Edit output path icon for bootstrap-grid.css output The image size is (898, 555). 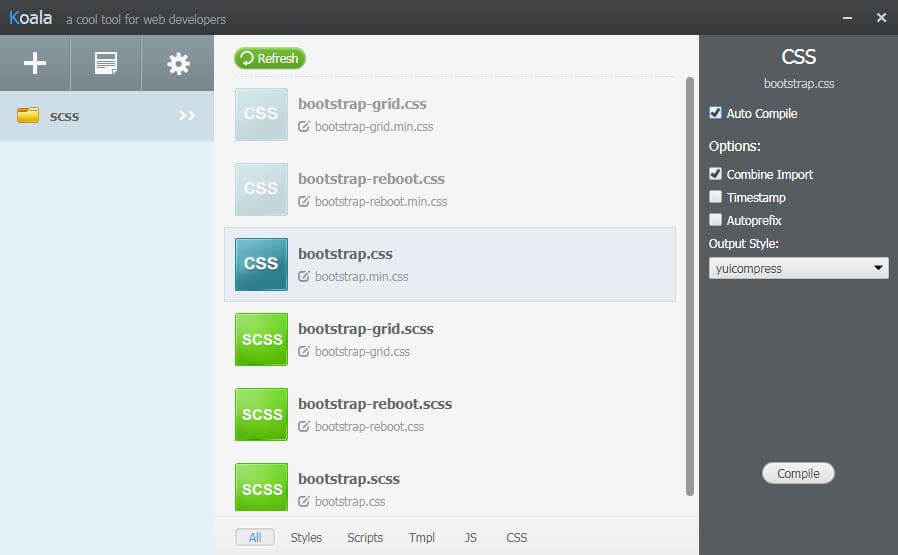[304, 351]
